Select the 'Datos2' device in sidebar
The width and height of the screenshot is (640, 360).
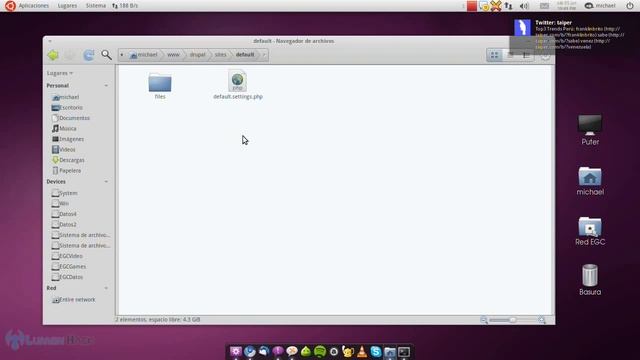(64, 224)
